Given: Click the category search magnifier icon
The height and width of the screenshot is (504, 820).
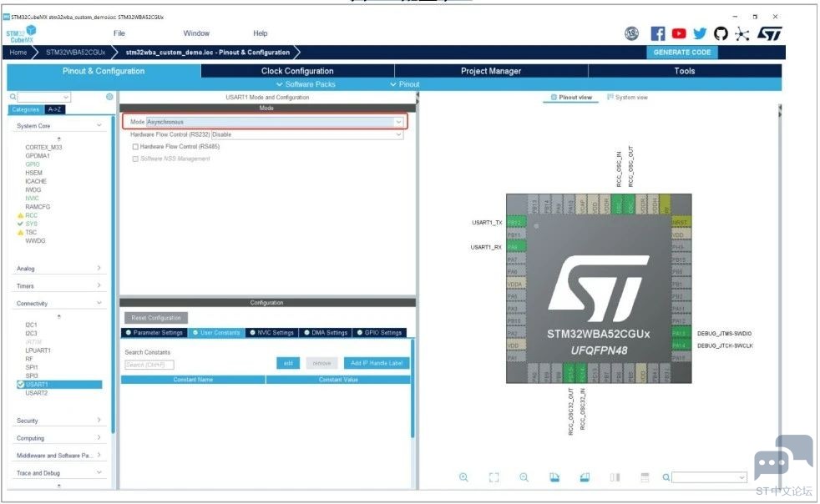Looking at the screenshot, I should click(13, 97).
